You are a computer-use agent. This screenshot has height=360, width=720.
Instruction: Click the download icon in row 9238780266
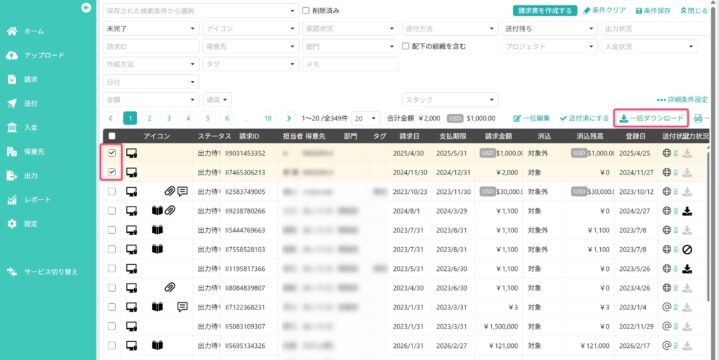coord(687,211)
